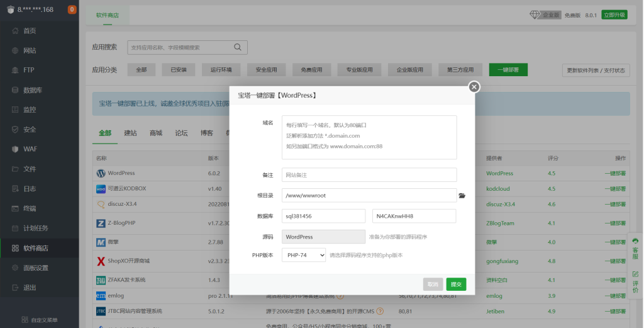Switch to 博客 tab

pos(206,133)
